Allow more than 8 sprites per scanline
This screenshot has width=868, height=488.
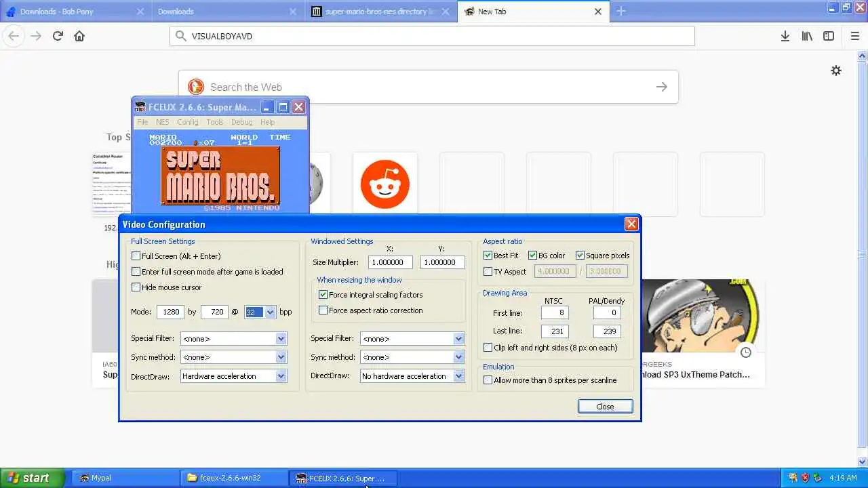point(488,380)
